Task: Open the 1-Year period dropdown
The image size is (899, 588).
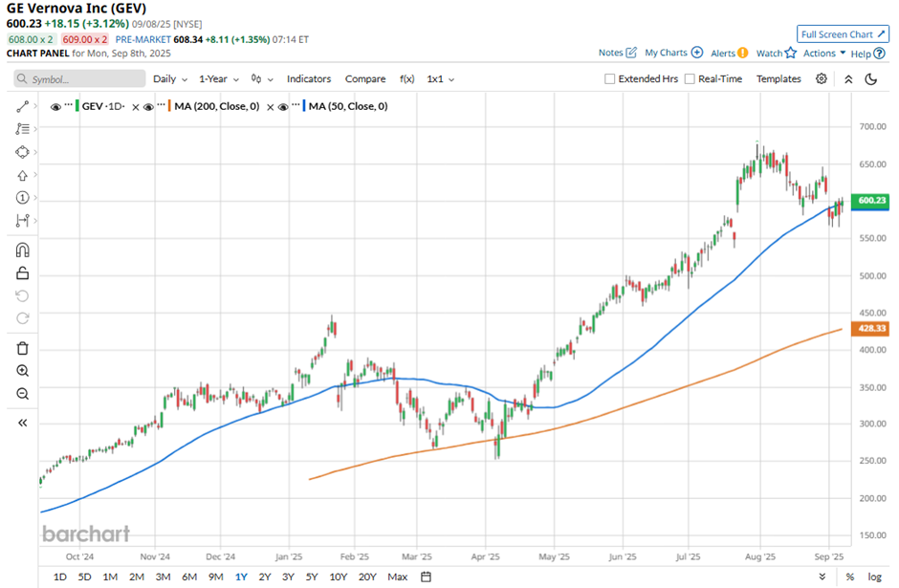Action: 219,79
